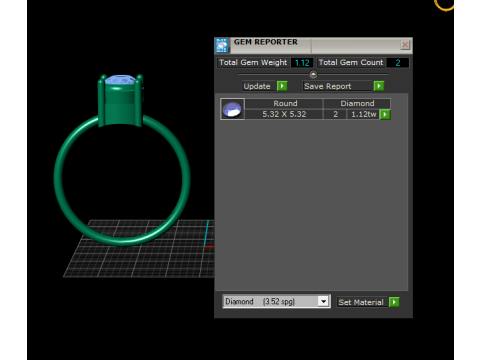Image resolution: width=480 pixels, height=360 pixels.
Task: Click the Gem Reporter panel icon
Action: [x=222, y=46]
